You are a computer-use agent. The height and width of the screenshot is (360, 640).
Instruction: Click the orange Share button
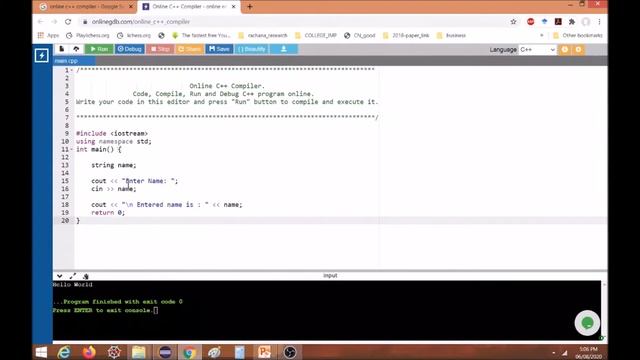pyautogui.click(x=189, y=49)
